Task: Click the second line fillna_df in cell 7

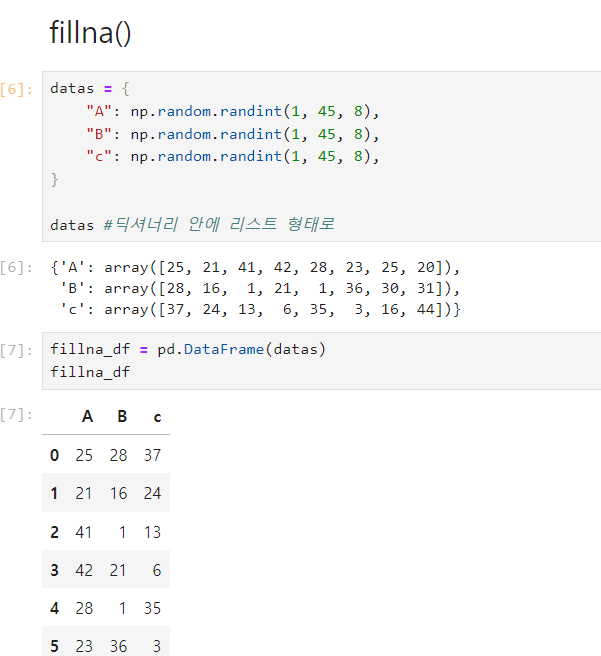Action: 90,372
